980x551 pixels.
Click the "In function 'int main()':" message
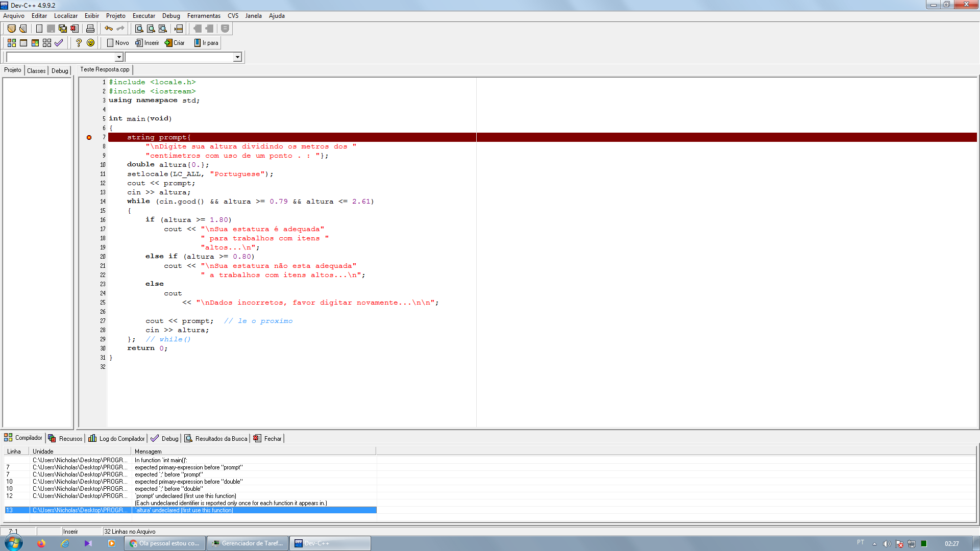point(161,460)
